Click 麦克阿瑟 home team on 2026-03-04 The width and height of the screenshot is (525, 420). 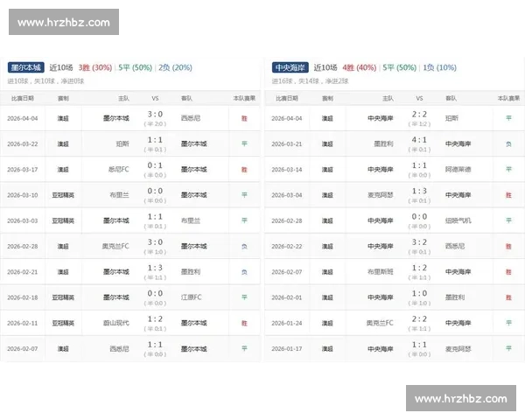pyautogui.click(x=380, y=195)
